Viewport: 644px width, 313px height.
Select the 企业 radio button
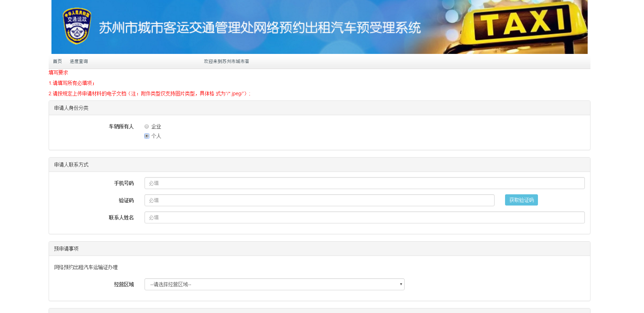point(147,126)
